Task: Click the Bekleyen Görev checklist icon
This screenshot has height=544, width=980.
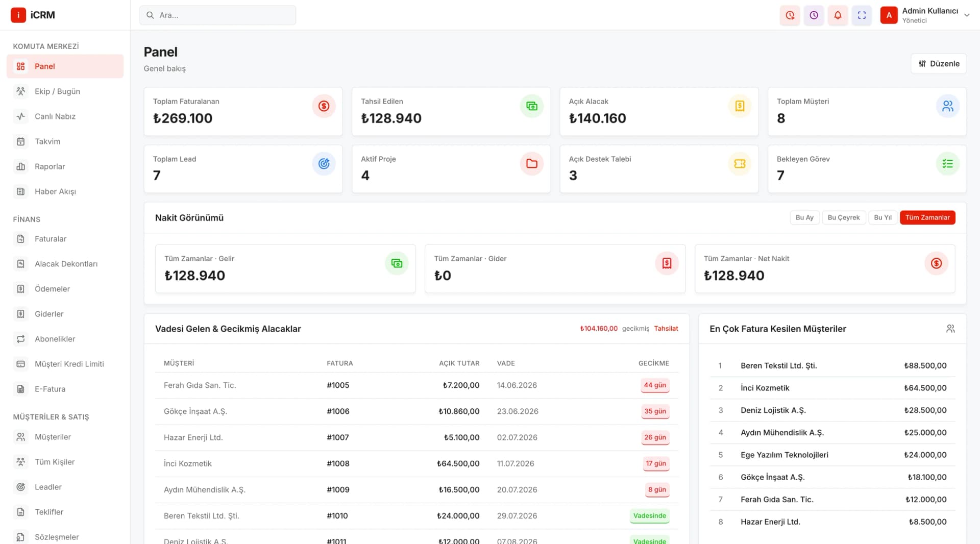Action: 948,164
